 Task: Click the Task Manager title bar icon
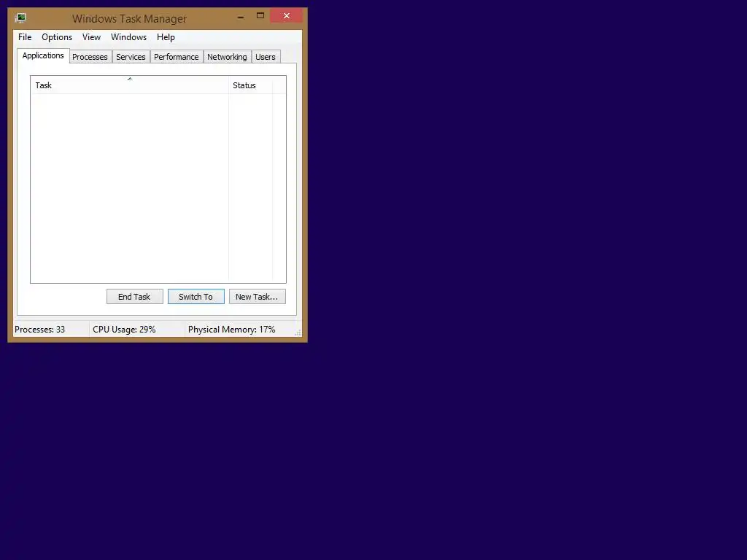20,18
